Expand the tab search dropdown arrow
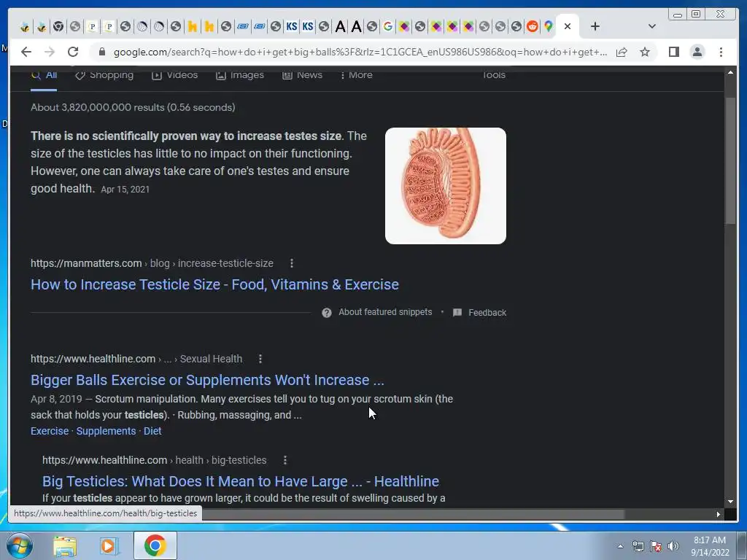The image size is (747, 560). pos(651,26)
